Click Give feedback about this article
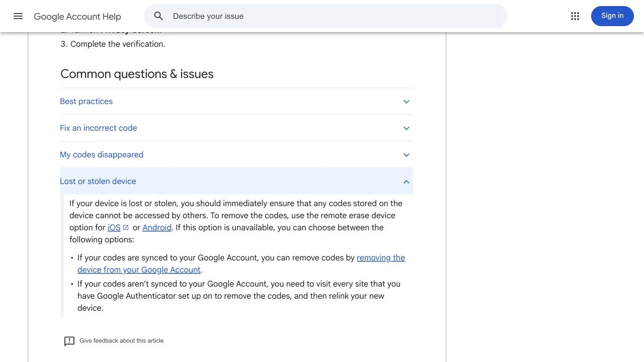Screen dimensions: 644x362 pyautogui.click(x=121, y=341)
